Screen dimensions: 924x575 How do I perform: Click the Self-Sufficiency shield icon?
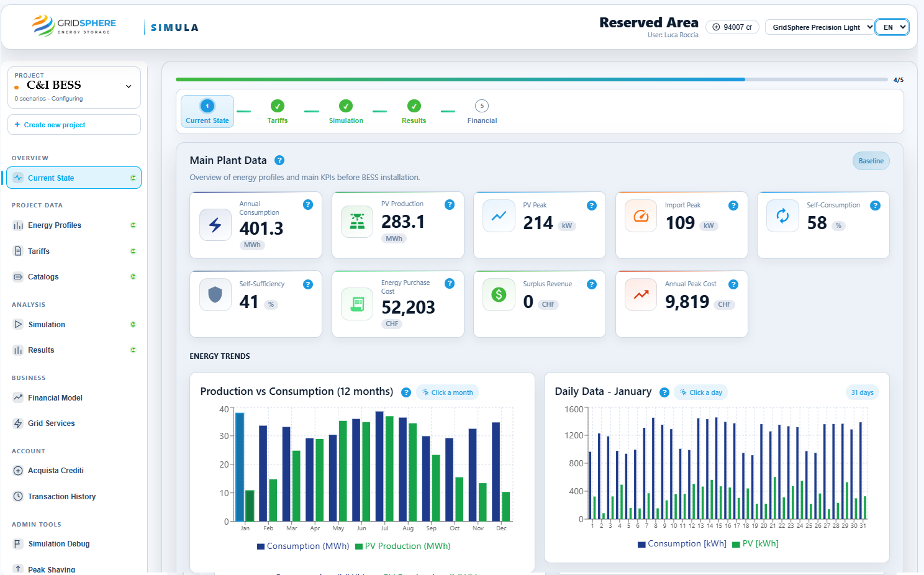pyautogui.click(x=215, y=295)
